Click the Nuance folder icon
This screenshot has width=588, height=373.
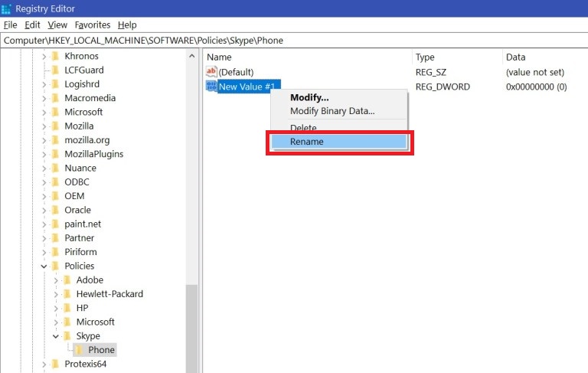pos(55,168)
